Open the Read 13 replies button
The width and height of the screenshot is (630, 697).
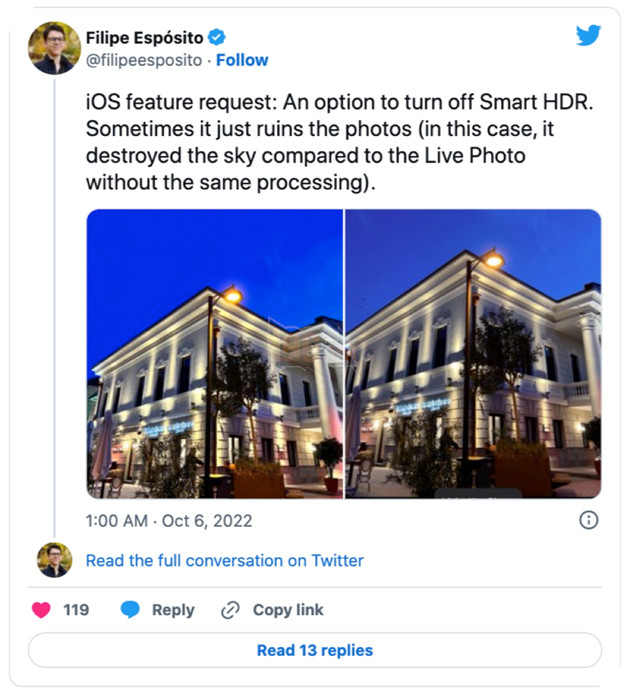[x=315, y=650]
